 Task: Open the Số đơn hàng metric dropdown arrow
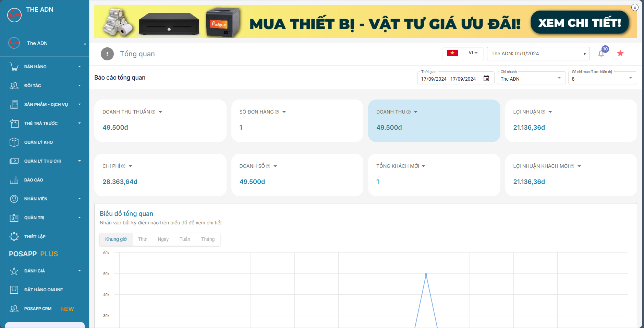click(284, 112)
